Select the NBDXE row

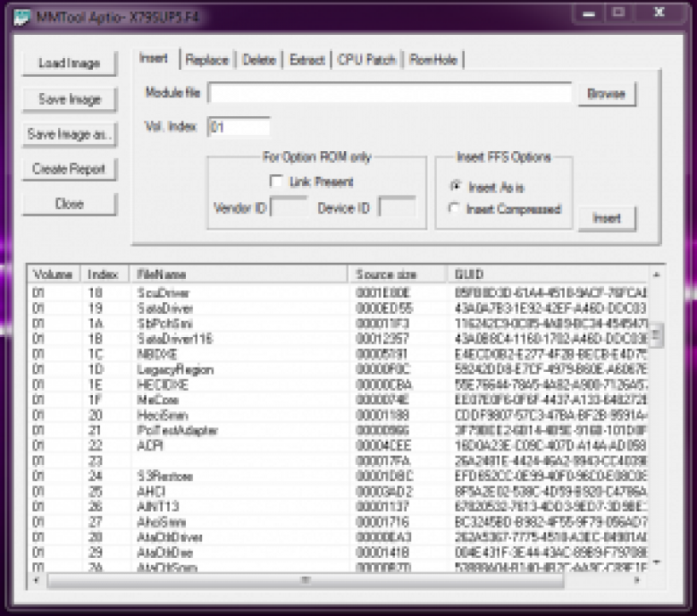pos(338,354)
